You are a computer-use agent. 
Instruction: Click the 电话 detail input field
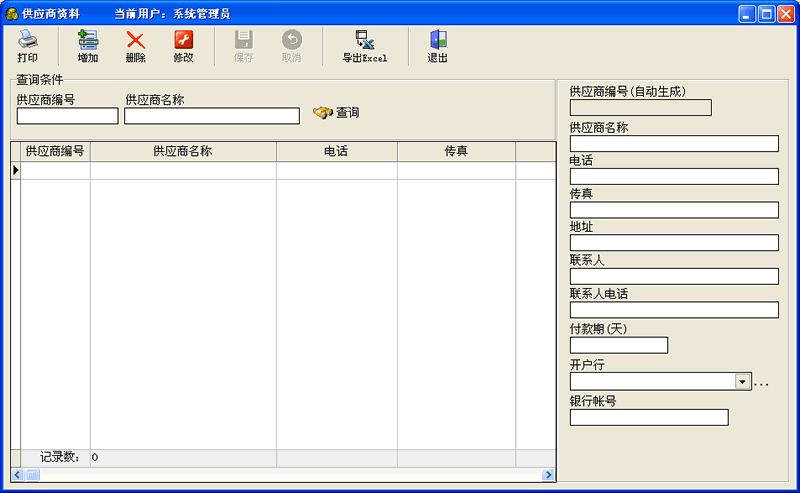(674, 177)
